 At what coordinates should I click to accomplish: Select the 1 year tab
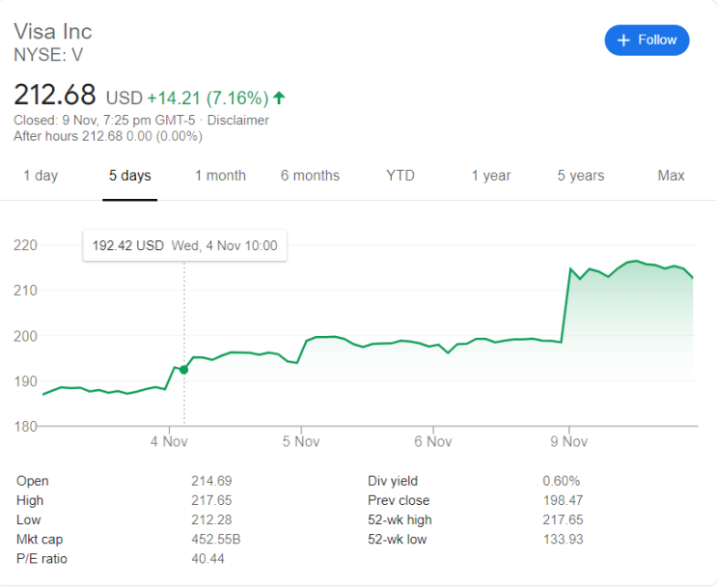point(491,176)
